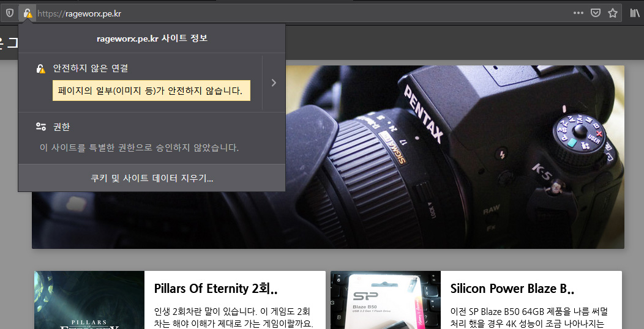Click the Pentax camera banner image
This screenshot has width=644, height=329.
pyautogui.click(x=455, y=157)
